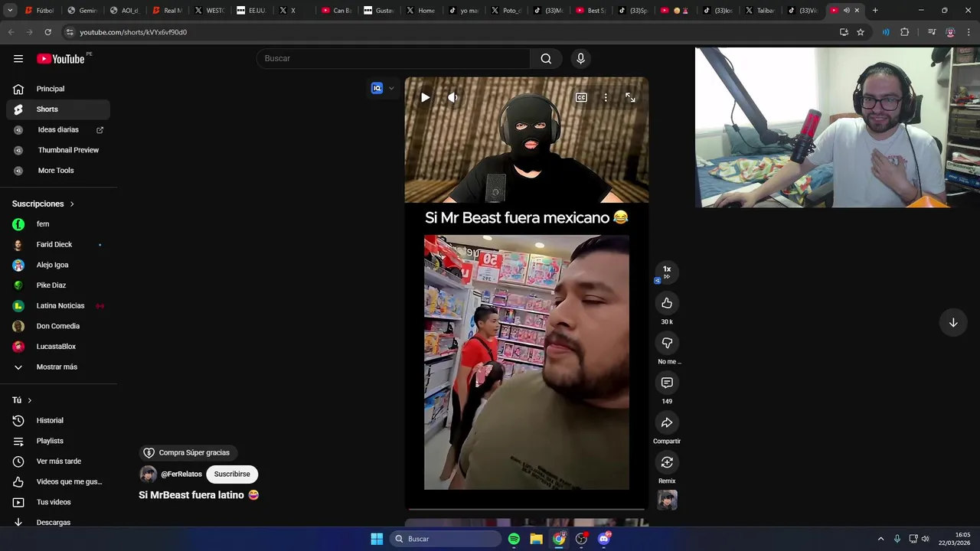Bookmark this page with the star icon
Viewport: 980px width, 551px height.
pos(861,32)
